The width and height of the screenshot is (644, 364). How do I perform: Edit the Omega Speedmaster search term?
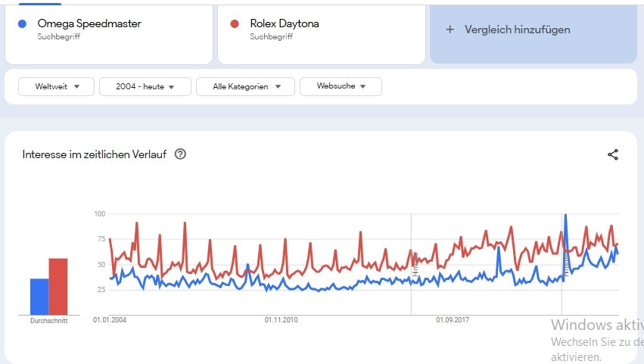point(89,23)
